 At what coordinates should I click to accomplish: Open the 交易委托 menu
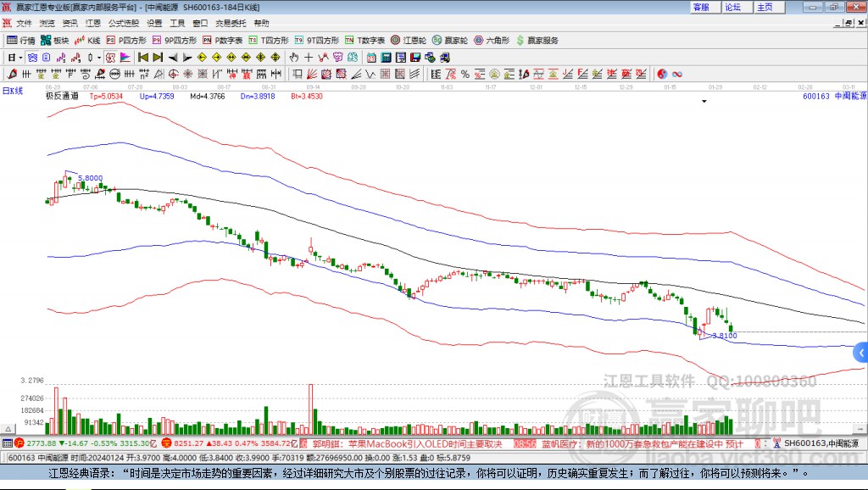tap(231, 23)
